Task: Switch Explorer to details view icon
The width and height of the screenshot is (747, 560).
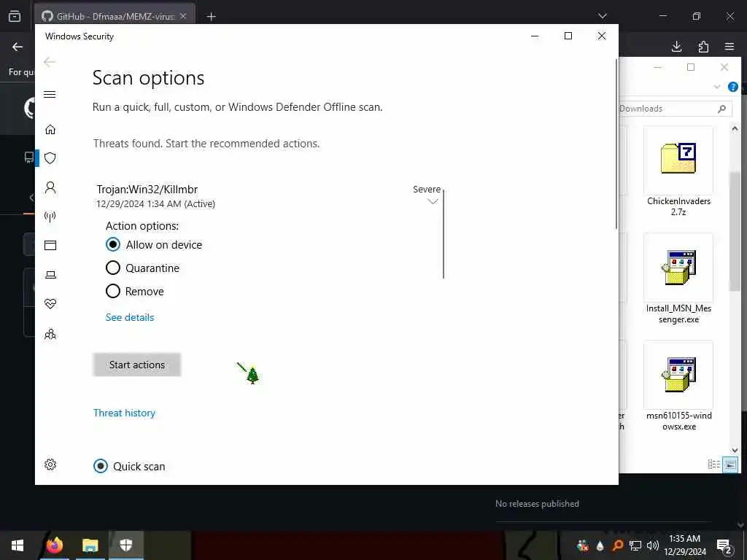Action: 713,464
